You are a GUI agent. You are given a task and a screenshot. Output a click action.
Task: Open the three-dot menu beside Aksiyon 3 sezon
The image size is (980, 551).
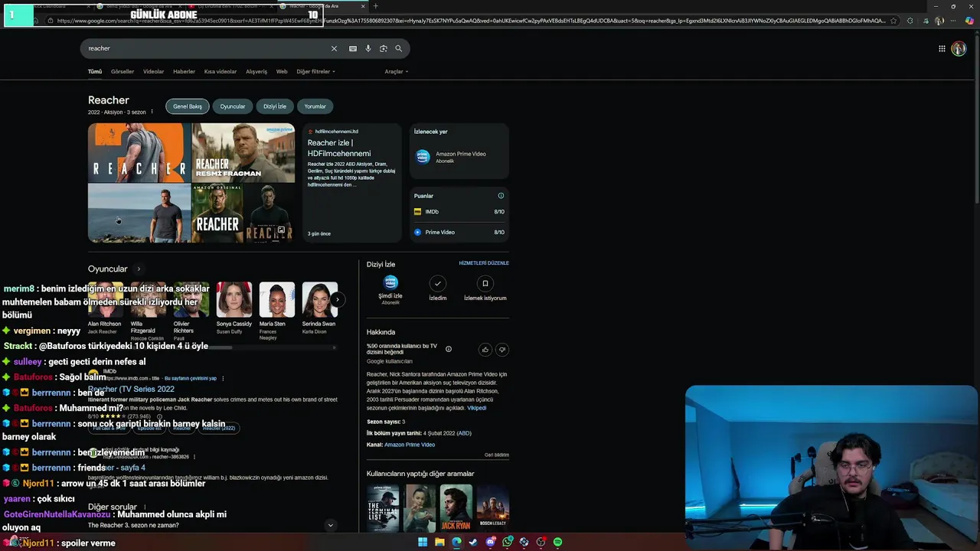pos(152,112)
